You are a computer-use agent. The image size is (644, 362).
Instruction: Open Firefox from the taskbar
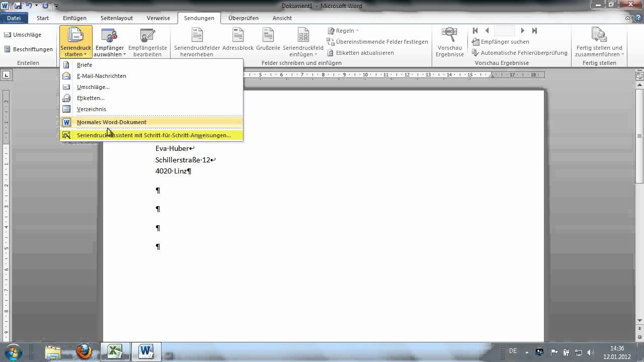(x=84, y=351)
